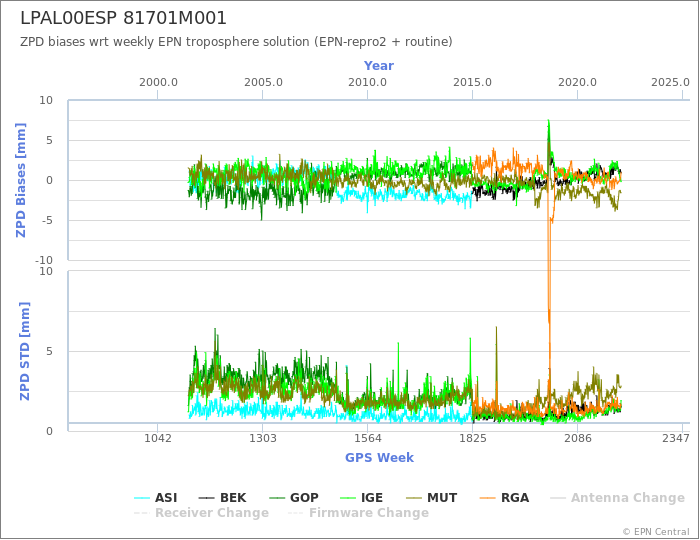Click the ZPD STD [mm] axis label
The height and width of the screenshot is (540, 700).
(25, 351)
